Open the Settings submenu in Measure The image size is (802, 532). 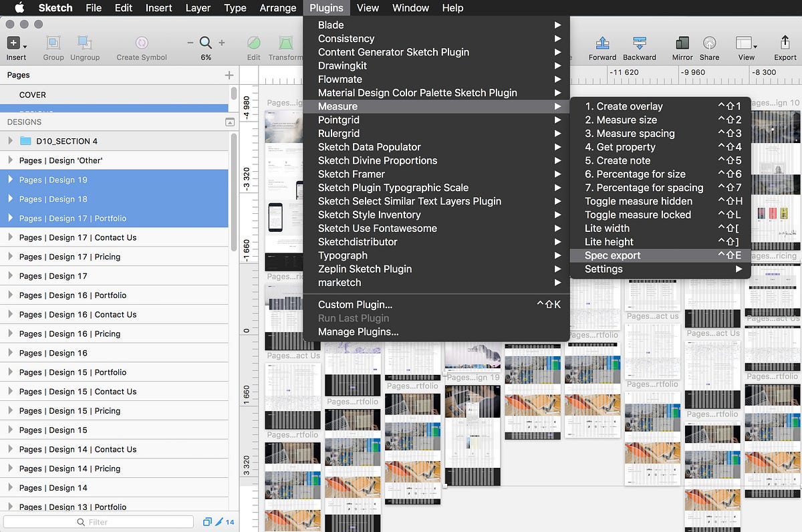(604, 269)
